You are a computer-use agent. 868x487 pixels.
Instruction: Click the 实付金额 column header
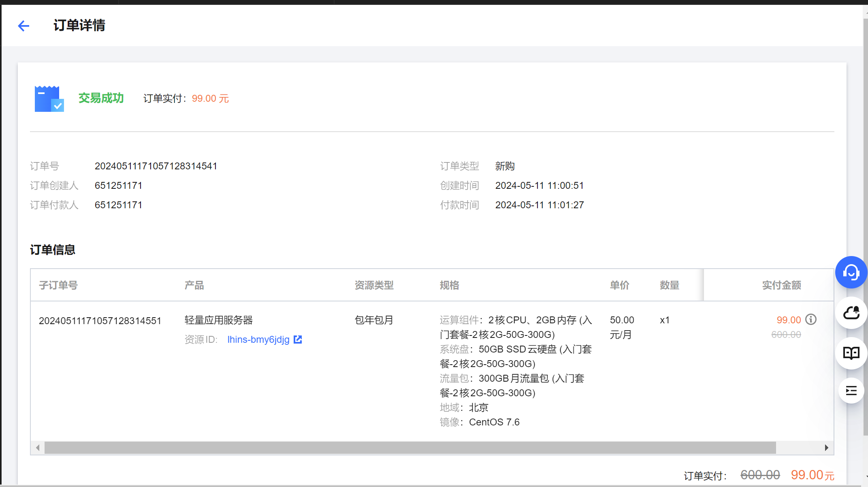coord(781,285)
